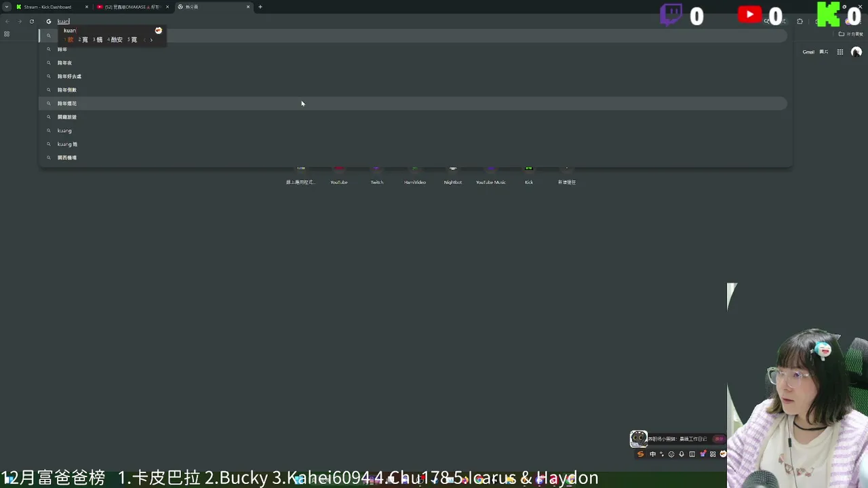The width and height of the screenshot is (868, 488).
Task: Choose the 跨年倒數 search suggestion
Action: click(413, 89)
